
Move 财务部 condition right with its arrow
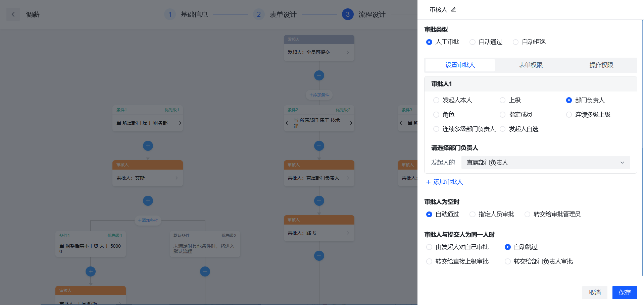coord(180,123)
